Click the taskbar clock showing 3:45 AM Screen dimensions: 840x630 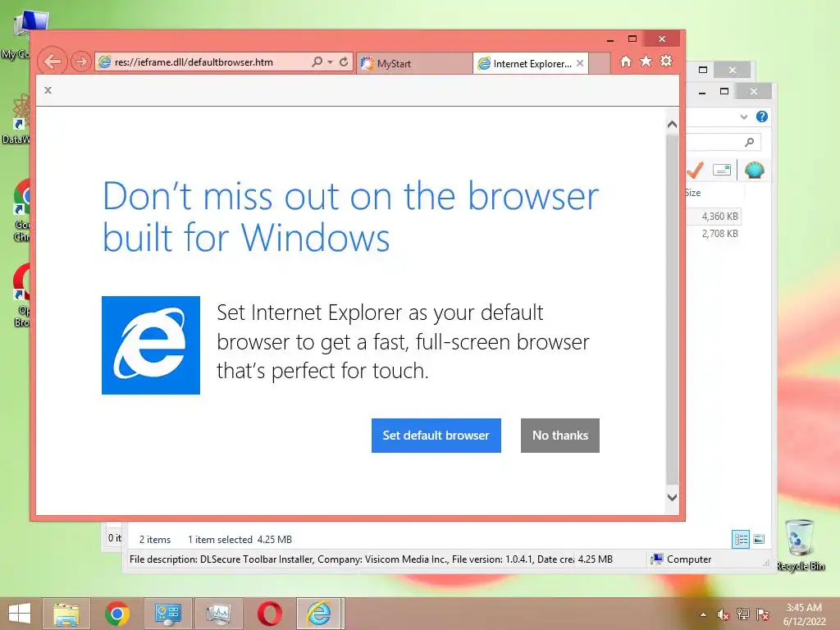click(x=804, y=614)
